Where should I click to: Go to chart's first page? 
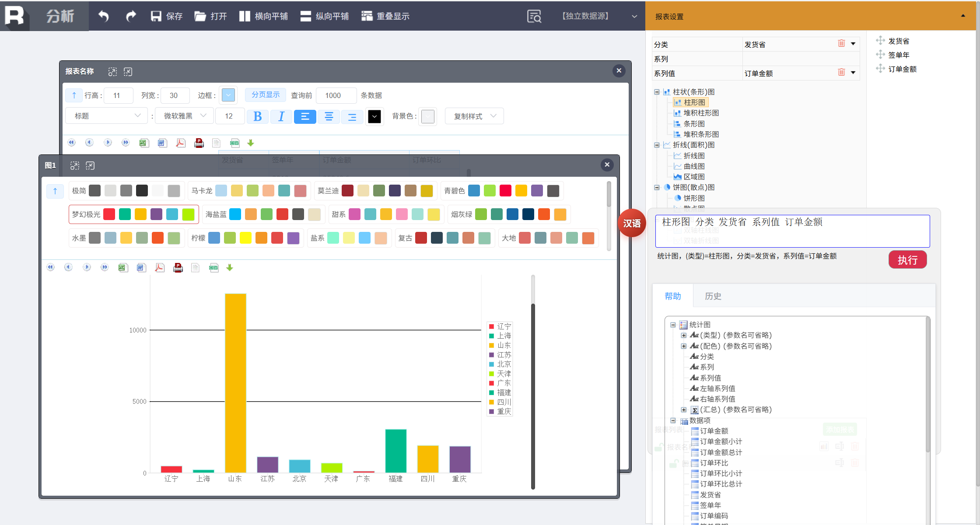coord(51,267)
